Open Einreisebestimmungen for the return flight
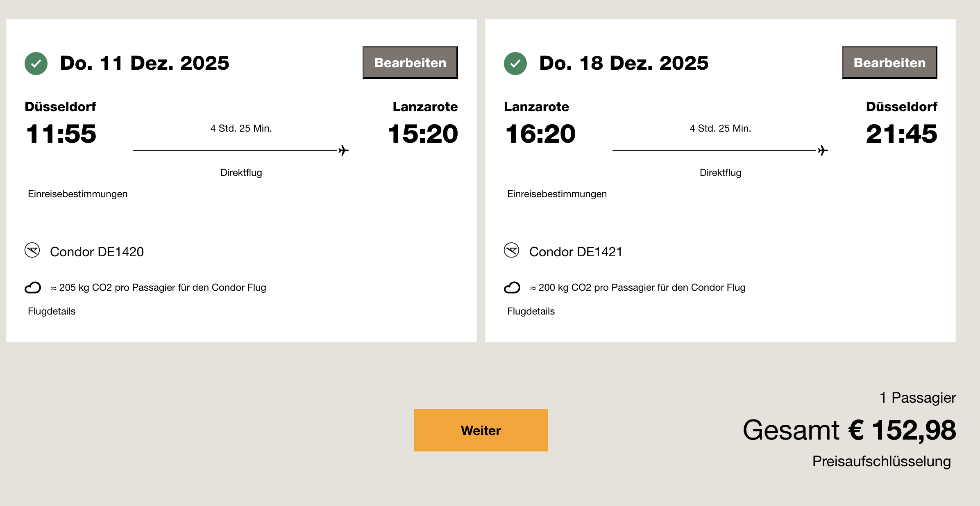The height and width of the screenshot is (506, 980). click(x=557, y=194)
